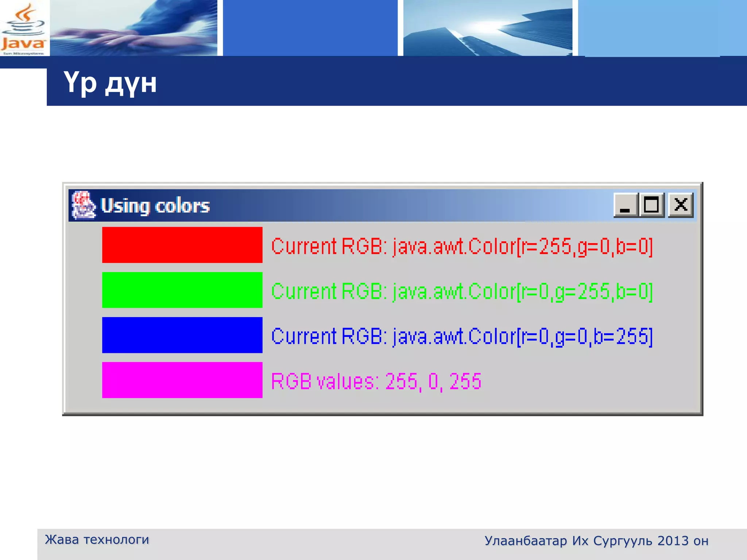747x560 pixels.
Task: Click the slide heading Үр дүн
Action: (110, 83)
